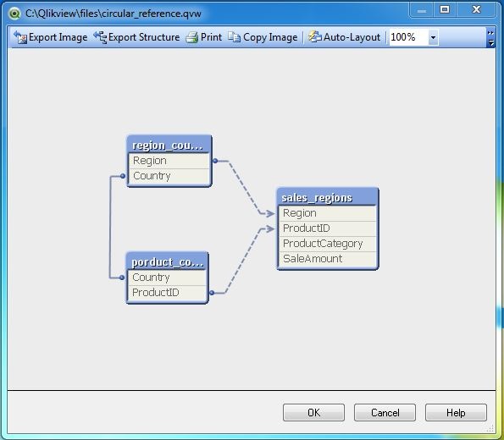Click the Export Structure toolbar icon

click(x=100, y=37)
